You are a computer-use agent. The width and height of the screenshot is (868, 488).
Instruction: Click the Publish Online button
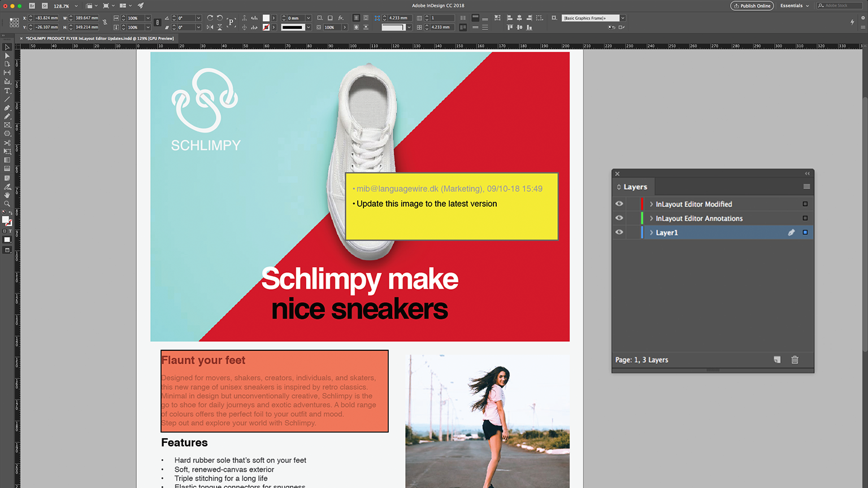pyautogui.click(x=752, y=5)
